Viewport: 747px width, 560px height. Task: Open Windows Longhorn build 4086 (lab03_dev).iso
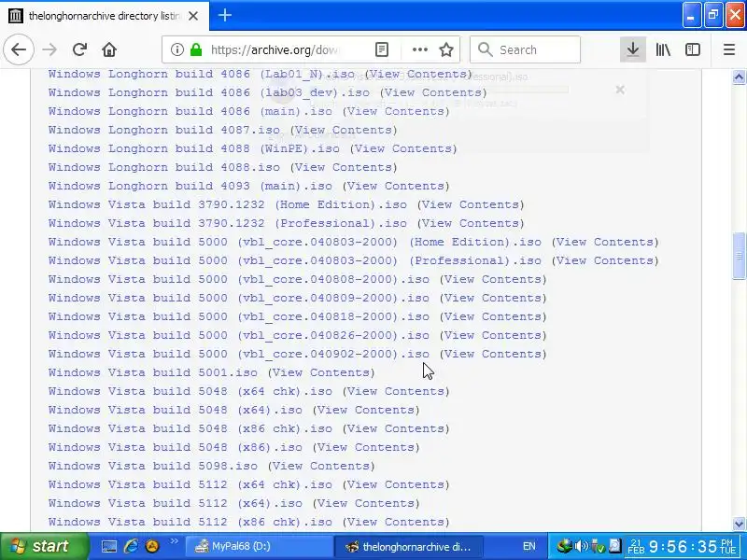208,92
